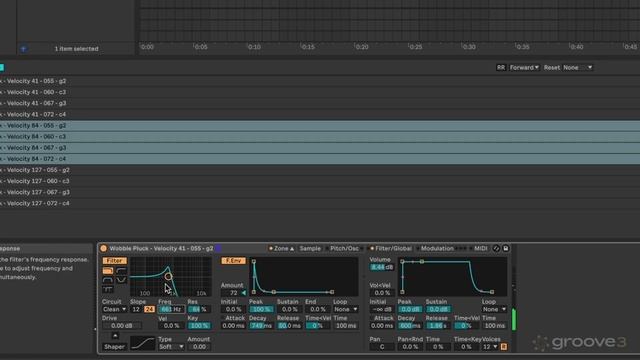Click the Pan<Rnd 0.0 % field

point(410,347)
